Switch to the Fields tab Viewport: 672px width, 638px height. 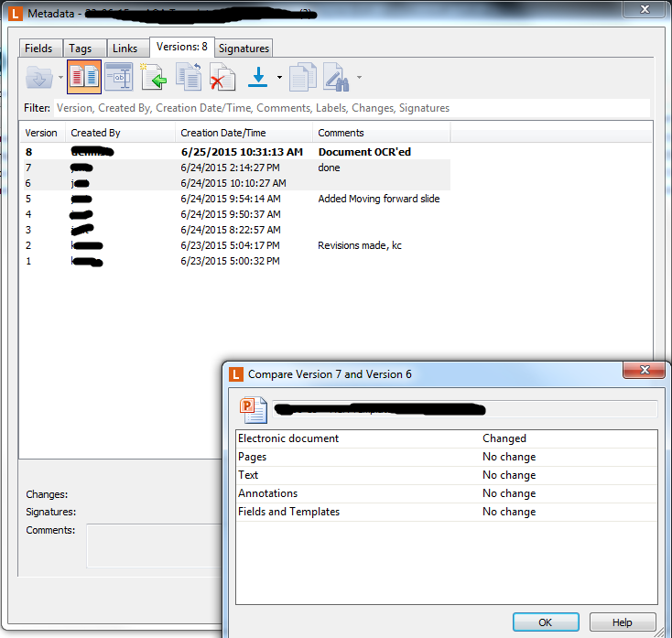click(x=38, y=49)
